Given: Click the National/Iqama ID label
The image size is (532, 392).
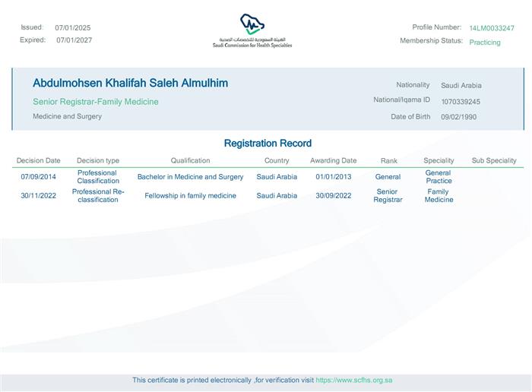Looking at the screenshot, I should pyautogui.click(x=401, y=100).
